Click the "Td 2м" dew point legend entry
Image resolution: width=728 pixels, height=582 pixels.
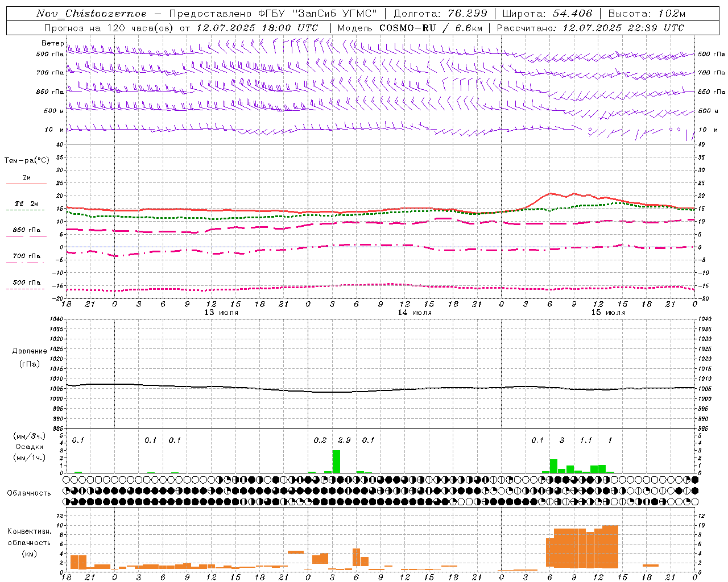click(26, 203)
